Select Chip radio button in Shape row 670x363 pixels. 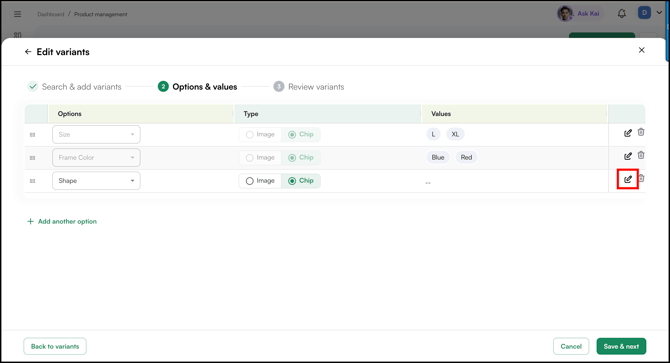pos(292,181)
